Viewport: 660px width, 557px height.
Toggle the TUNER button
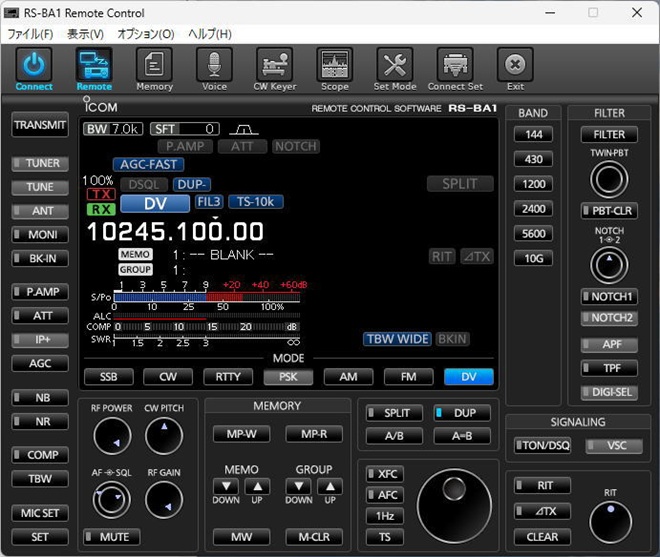click(x=40, y=163)
